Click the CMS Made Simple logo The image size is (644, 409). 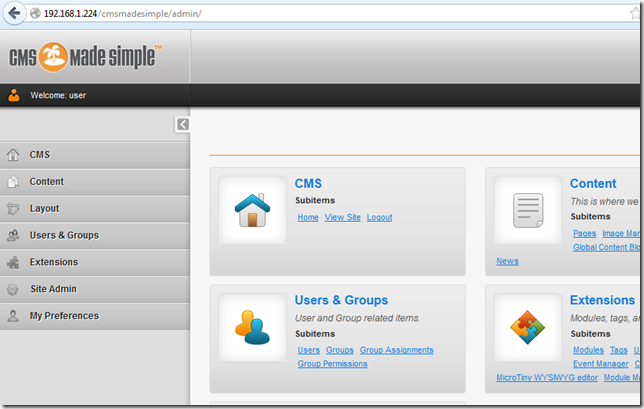[x=85, y=57]
